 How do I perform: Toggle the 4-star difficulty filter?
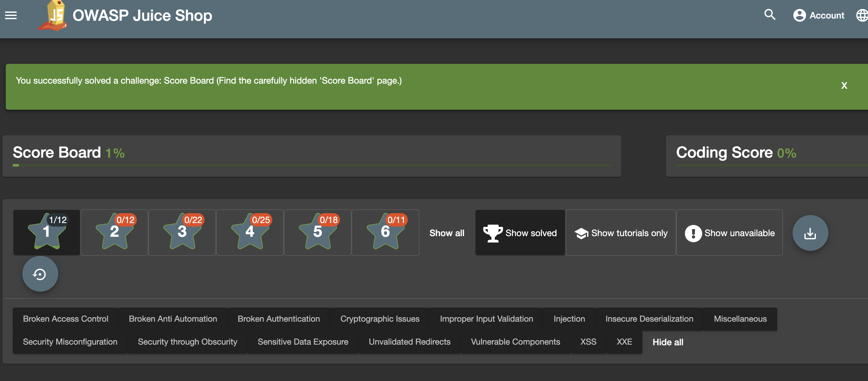tap(250, 233)
